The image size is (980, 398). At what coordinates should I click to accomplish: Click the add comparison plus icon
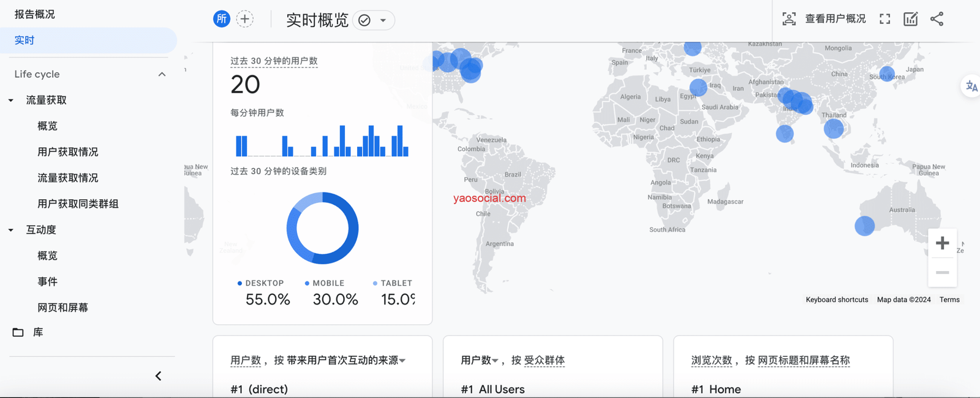244,19
